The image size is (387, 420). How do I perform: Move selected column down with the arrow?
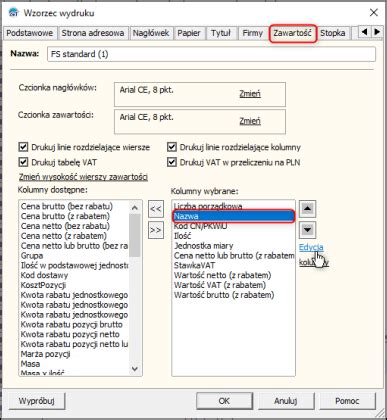pos(307,230)
